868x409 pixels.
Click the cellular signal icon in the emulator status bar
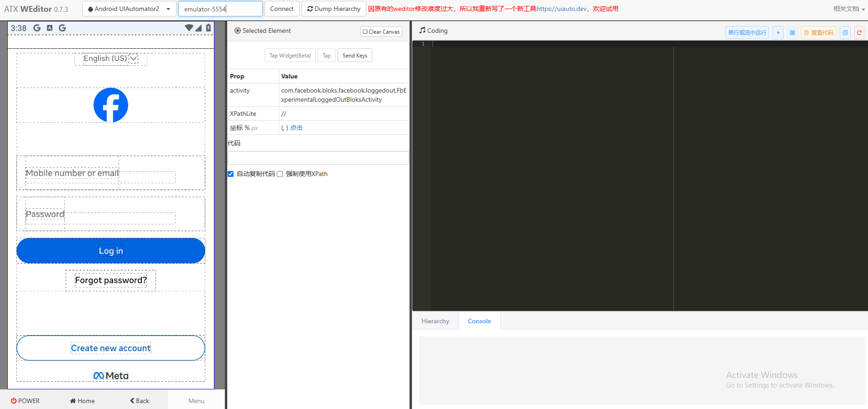[x=198, y=28]
